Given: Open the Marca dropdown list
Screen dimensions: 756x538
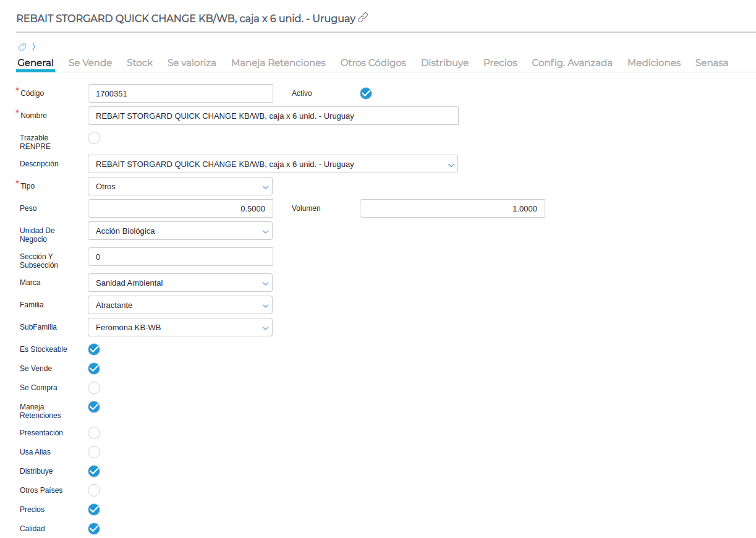Looking at the screenshot, I should click(180, 283).
